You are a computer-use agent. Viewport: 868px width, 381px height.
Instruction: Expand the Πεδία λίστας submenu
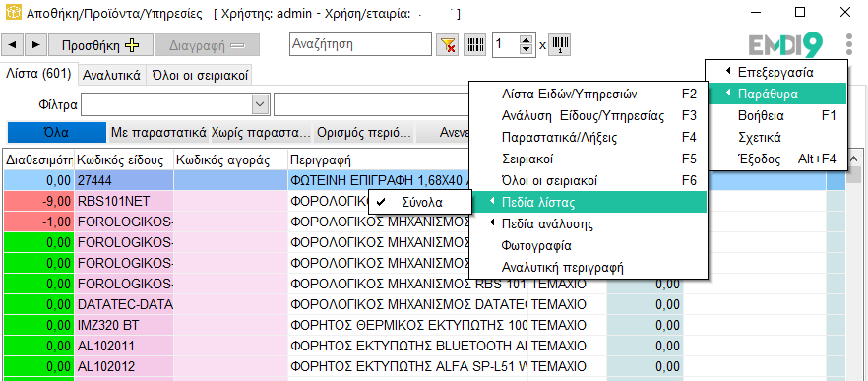tap(589, 202)
